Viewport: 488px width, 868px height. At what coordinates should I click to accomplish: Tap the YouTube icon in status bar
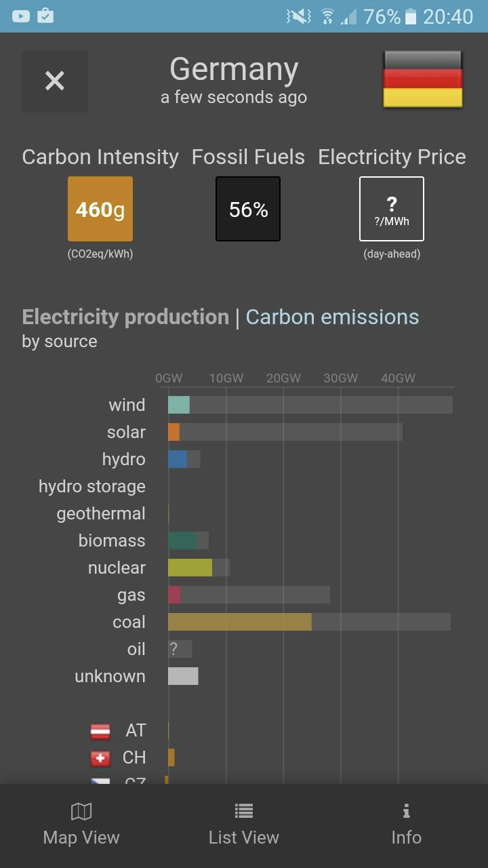click(x=20, y=16)
